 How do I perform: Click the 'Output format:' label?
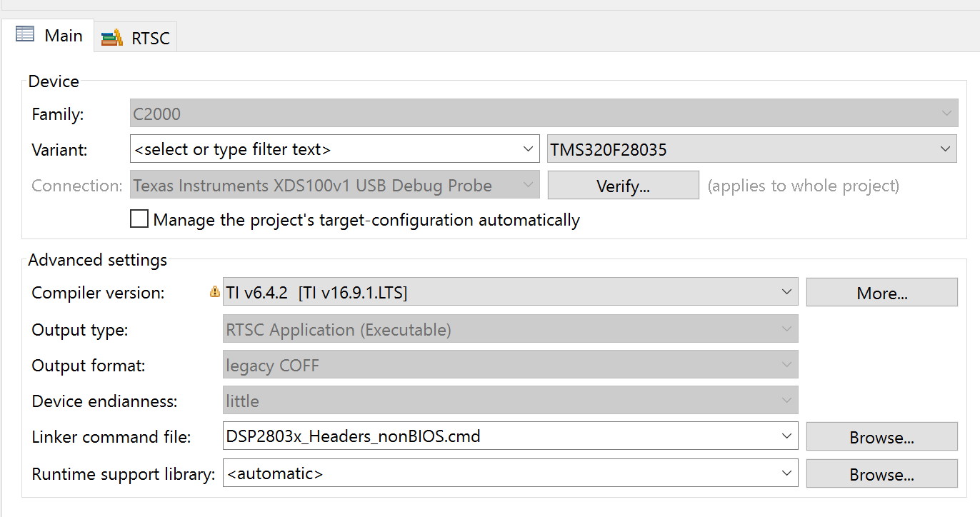point(89,366)
